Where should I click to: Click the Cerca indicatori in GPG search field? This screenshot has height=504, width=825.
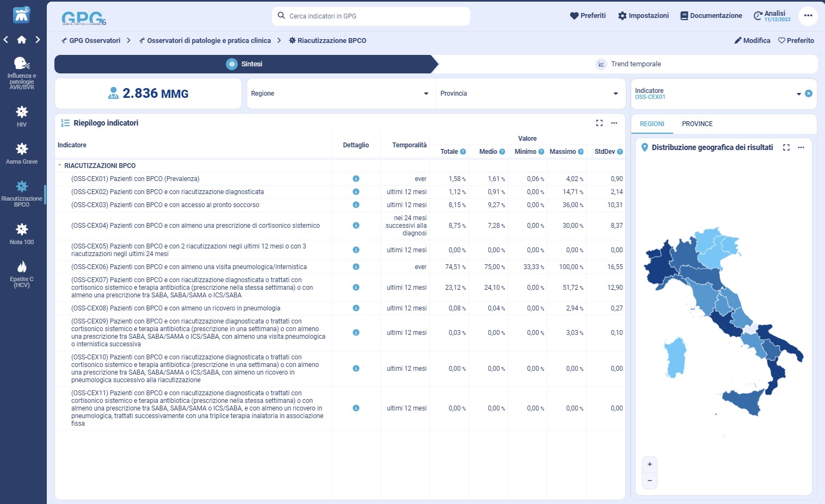(x=371, y=16)
